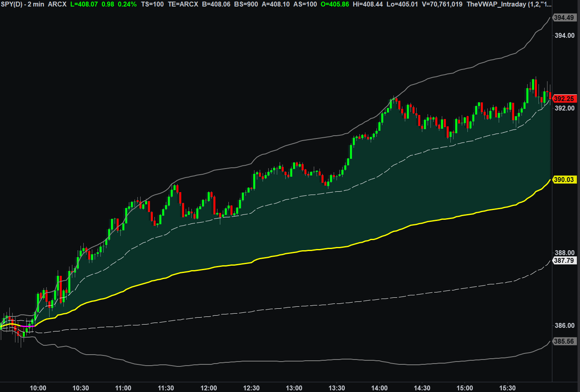Viewport: 580px width, 392px height.
Task: Click the 10:30 time axis label
Action: pyautogui.click(x=80, y=388)
